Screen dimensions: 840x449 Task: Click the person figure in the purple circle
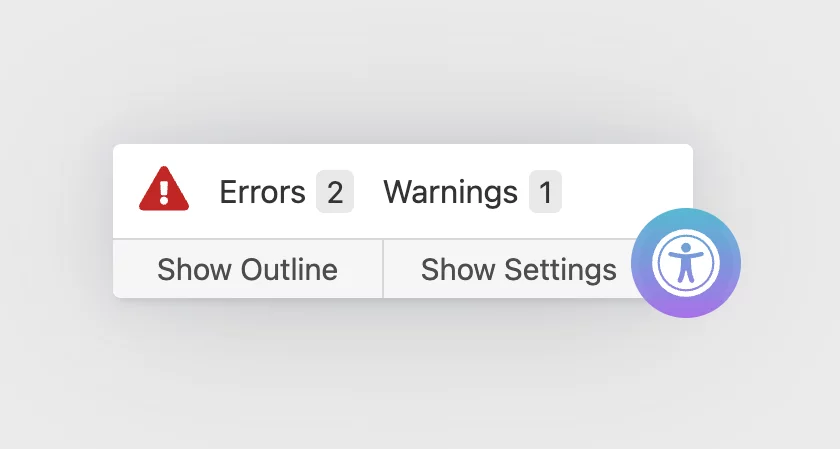686,263
